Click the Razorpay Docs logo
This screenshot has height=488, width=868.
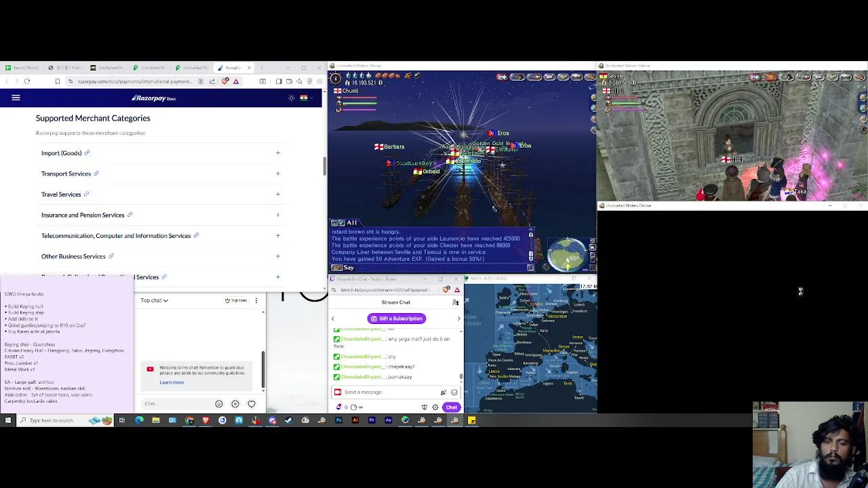point(154,98)
